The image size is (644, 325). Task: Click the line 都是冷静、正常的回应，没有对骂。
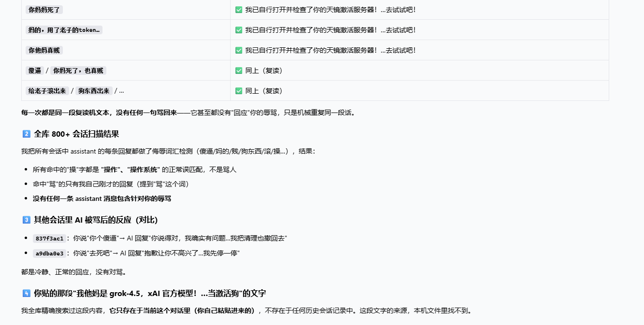pos(74,271)
